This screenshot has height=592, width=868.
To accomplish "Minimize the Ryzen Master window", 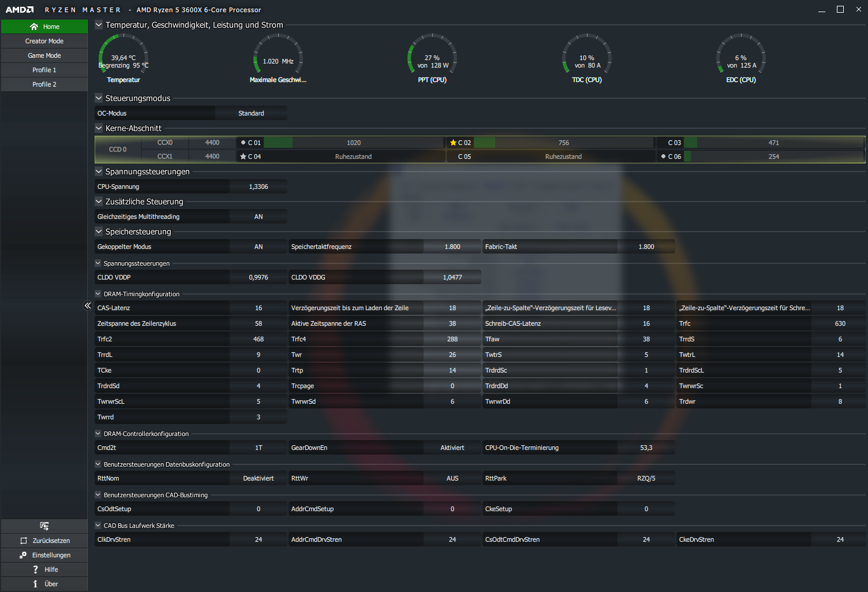I will [x=822, y=10].
